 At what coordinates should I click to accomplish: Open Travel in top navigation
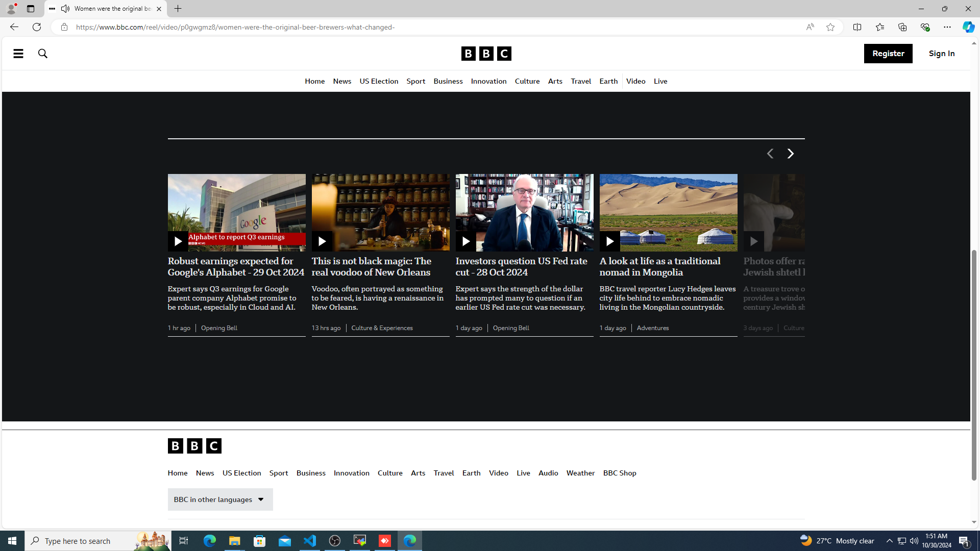(581, 82)
